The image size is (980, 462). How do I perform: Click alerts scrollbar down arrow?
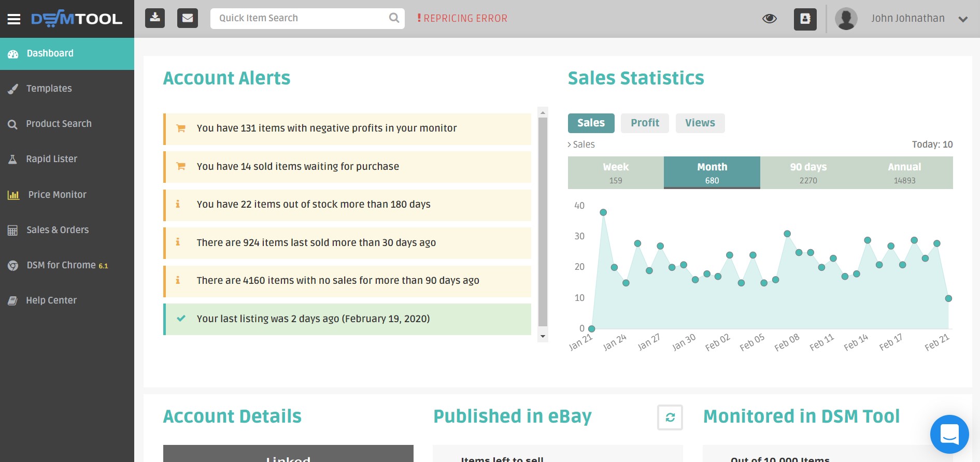[543, 337]
